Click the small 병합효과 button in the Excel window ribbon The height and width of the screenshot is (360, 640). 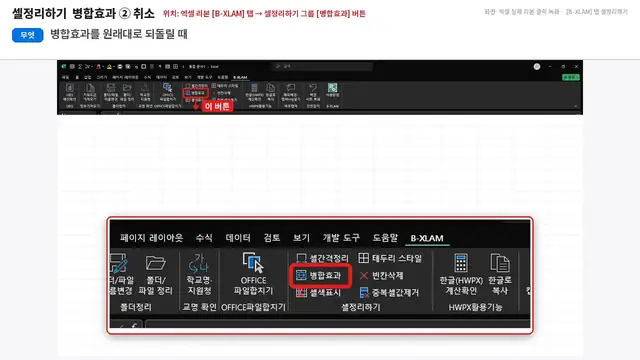tap(196, 93)
